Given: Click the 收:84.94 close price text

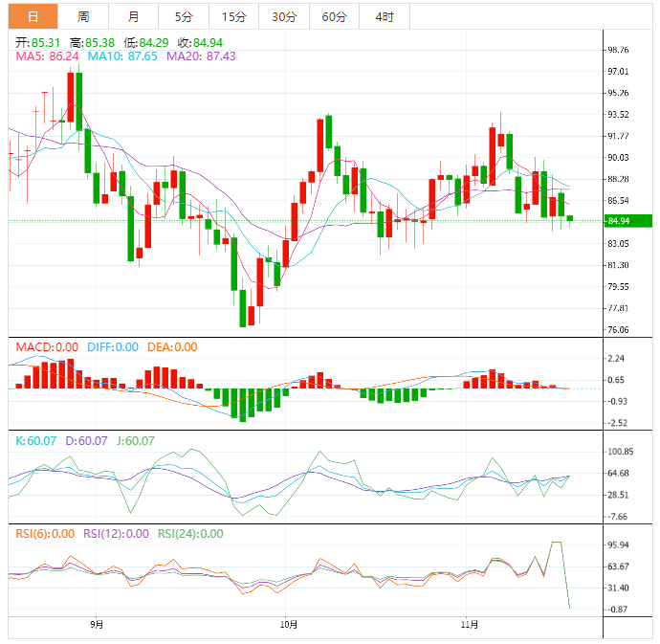Looking at the screenshot, I should (x=200, y=42).
